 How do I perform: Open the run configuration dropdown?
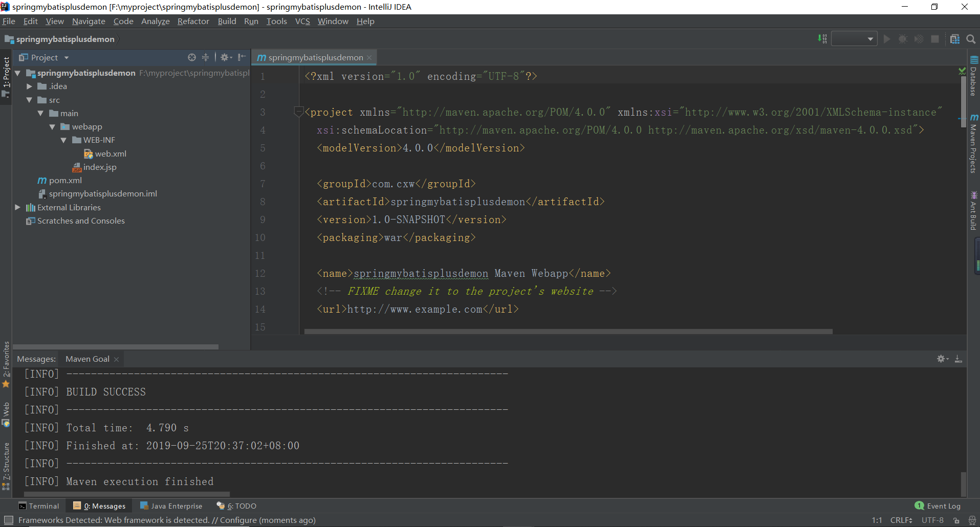coord(854,39)
